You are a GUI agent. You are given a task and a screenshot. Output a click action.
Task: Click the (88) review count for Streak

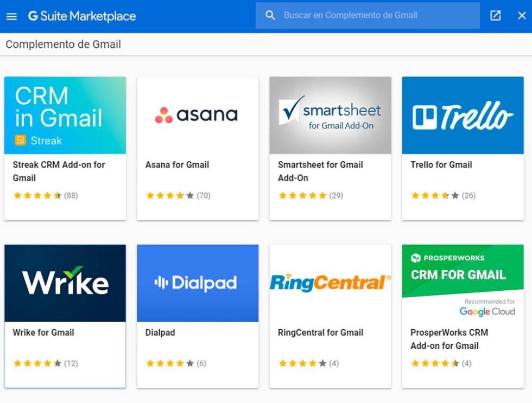point(71,196)
